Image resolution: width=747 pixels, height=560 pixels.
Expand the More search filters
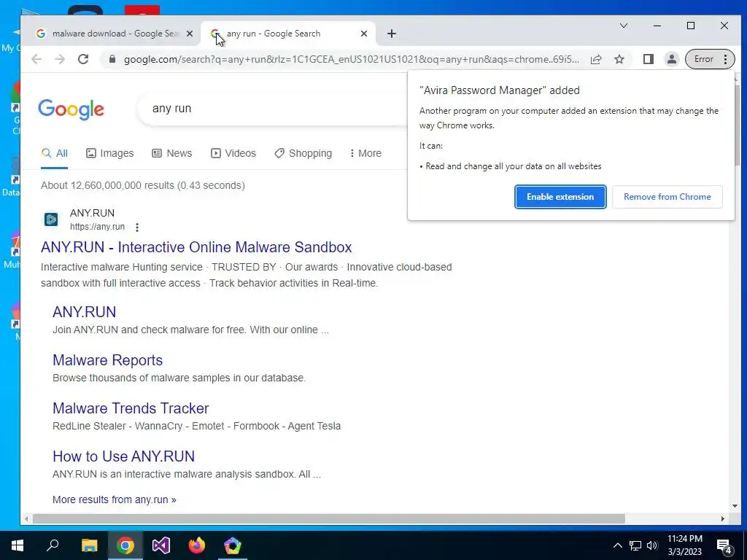click(365, 153)
